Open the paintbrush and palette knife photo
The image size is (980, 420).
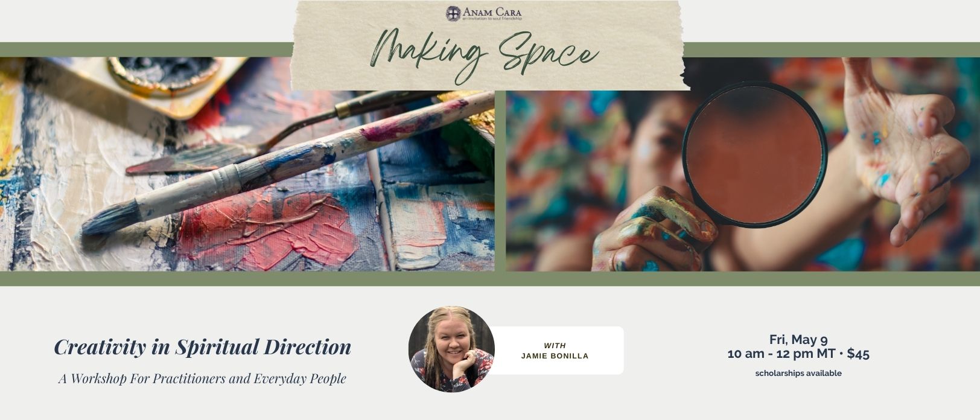coord(247,164)
